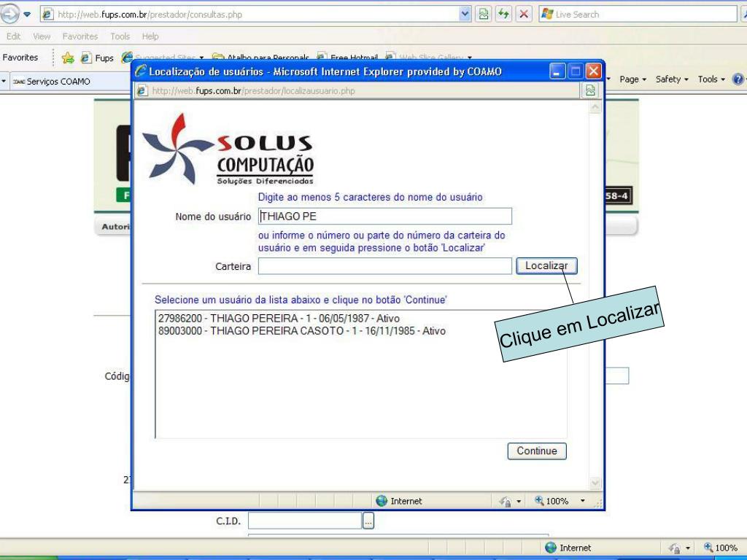This screenshot has width=747, height=560.
Task: Click the Localizar button
Action: [546, 265]
